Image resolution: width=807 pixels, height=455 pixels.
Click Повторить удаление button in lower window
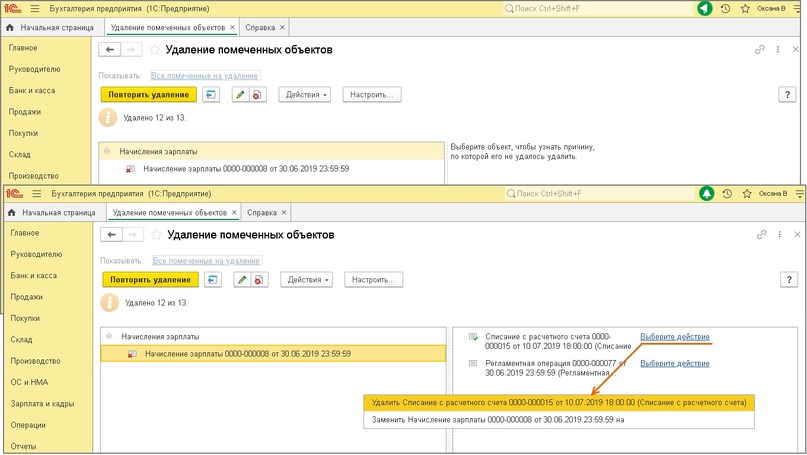(150, 279)
